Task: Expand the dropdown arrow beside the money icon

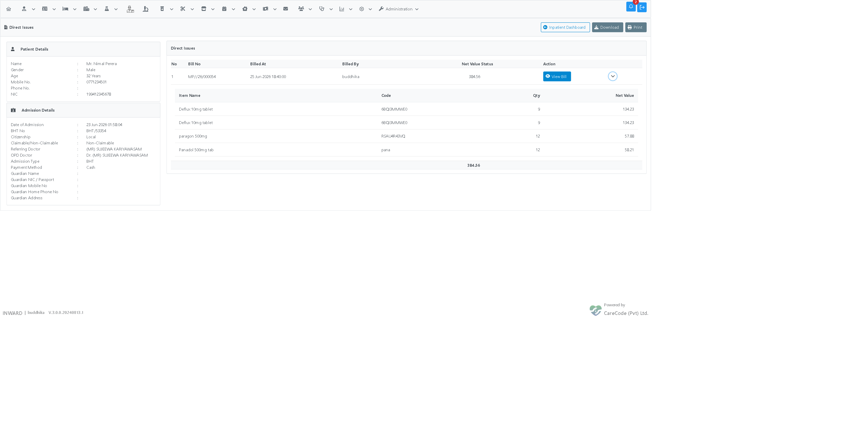Action: point(275,9)
